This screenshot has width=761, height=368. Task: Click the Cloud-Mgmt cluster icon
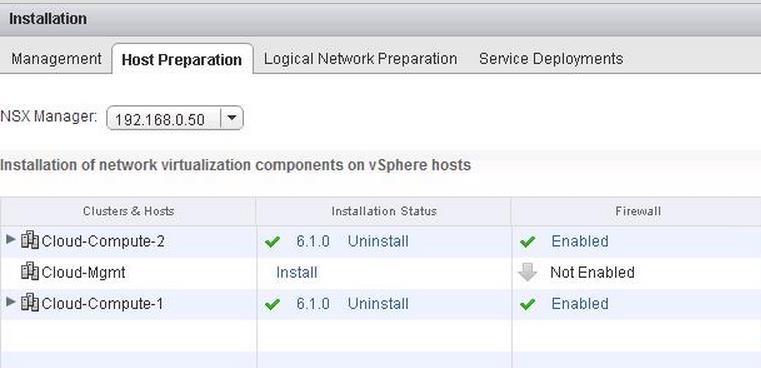30,271
